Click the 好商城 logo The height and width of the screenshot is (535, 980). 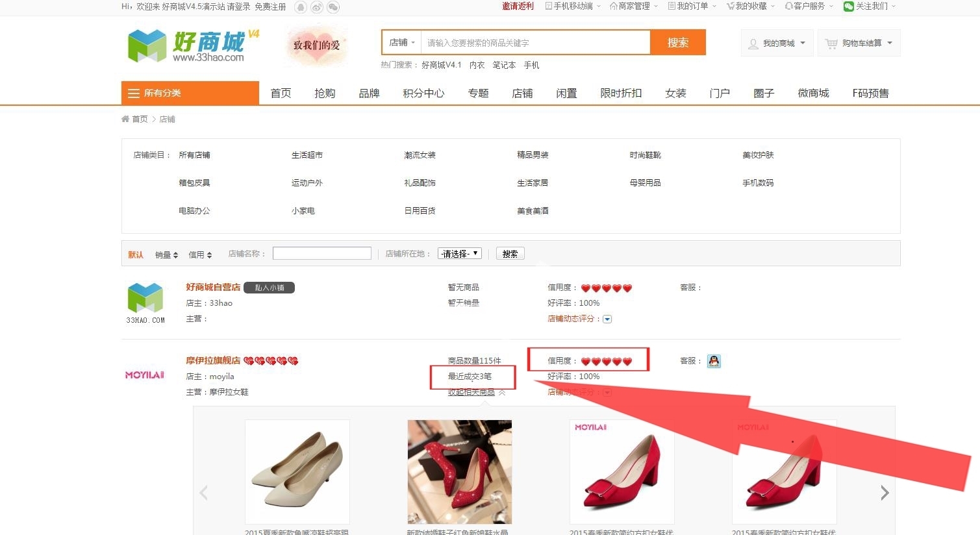point(194,45)
